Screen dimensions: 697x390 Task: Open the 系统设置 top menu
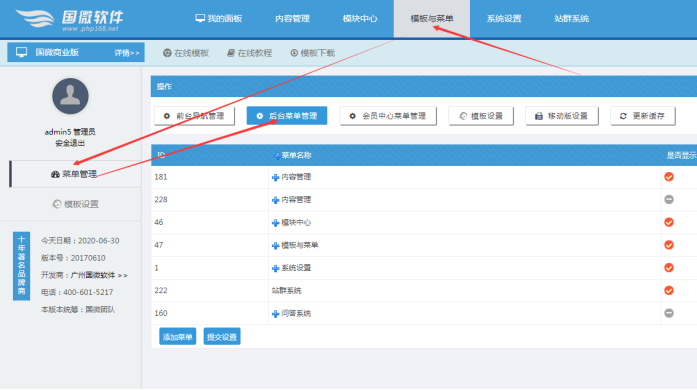click(504, 19)
